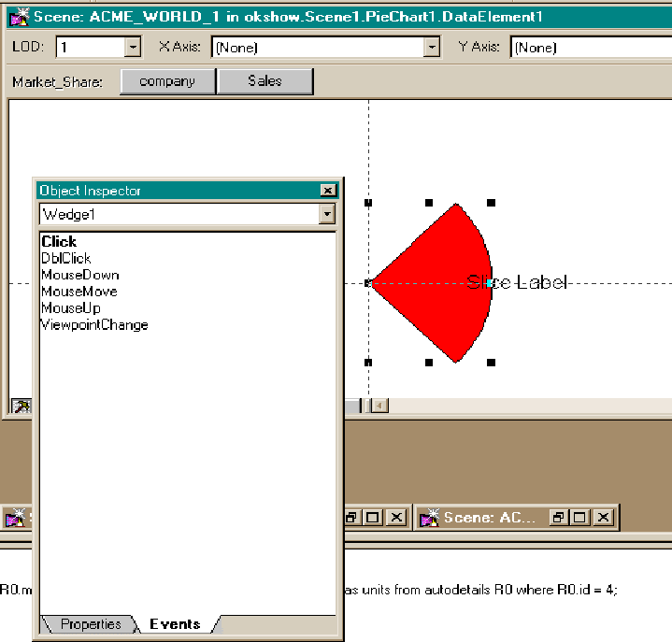Image resolution: width=672 pixels, height=642 pixels.
Task: Click the Y Axis field
Action: pyautogui.click(x=591, y=47)
